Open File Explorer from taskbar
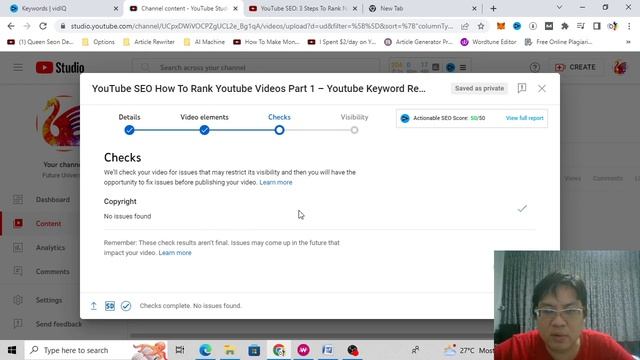The height and width of the screenshot is (360, 640). coord(230,350)
